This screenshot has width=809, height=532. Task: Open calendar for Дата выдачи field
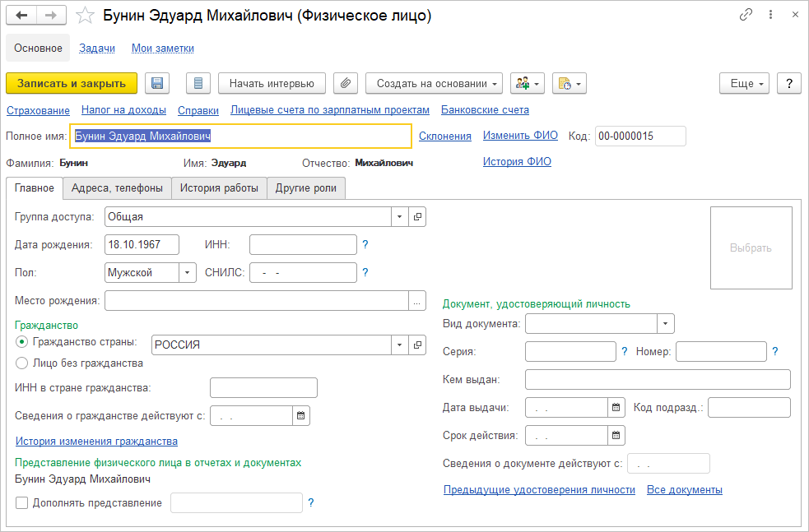coord(616,407)
